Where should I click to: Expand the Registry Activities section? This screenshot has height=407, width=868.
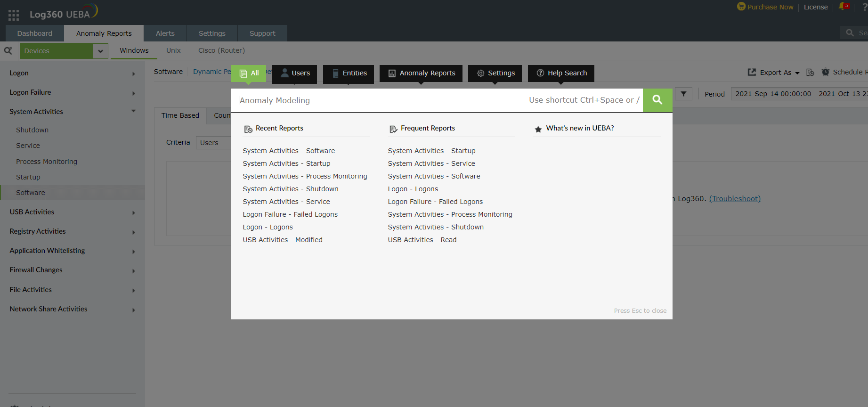134,232
